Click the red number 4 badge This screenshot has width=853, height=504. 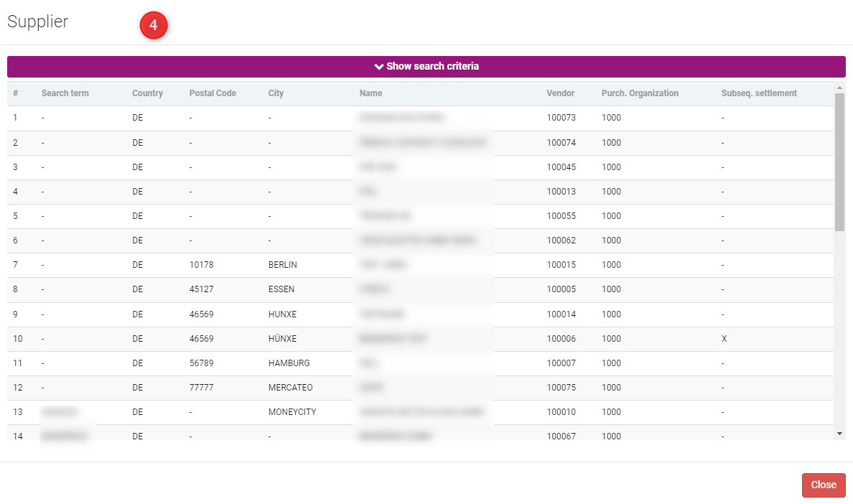[x=153, y=26]
